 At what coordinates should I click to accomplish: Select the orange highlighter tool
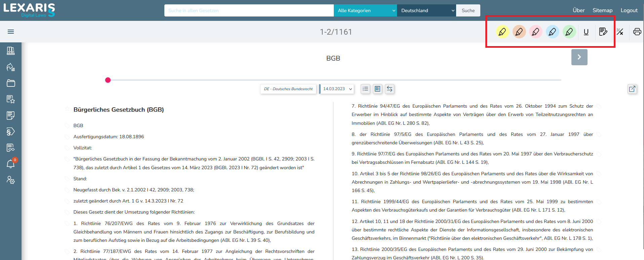point(519,32)
